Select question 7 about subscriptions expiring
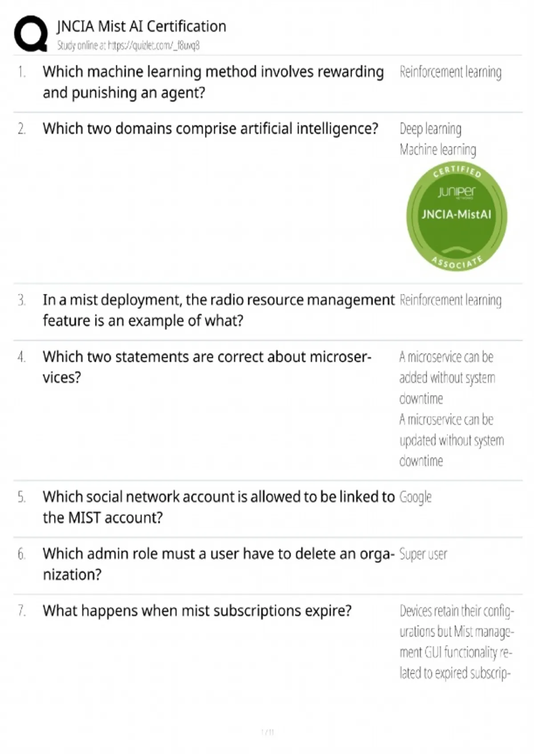Viewport: 534px width, 756px height. pyautogui.click(x=197, y=611)
